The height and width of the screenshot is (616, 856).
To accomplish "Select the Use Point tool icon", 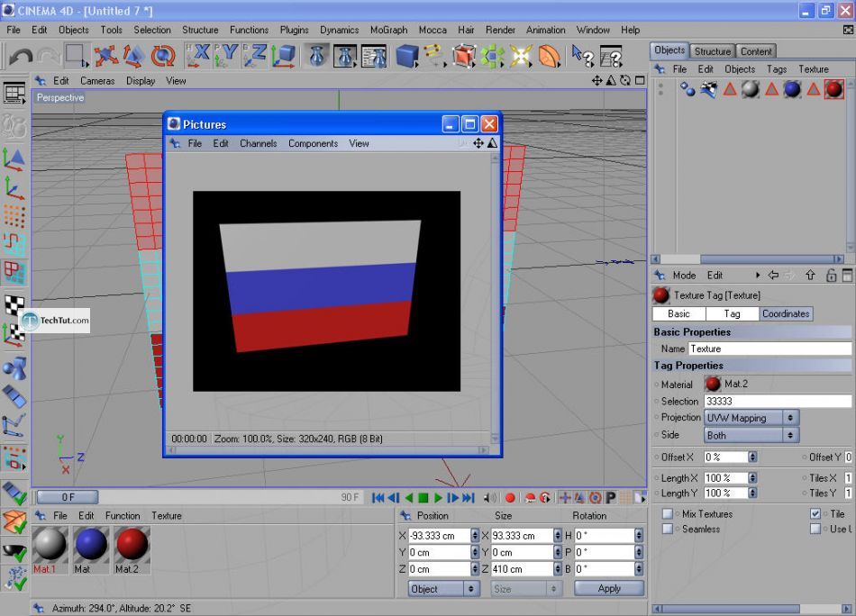I will (14, 216).
